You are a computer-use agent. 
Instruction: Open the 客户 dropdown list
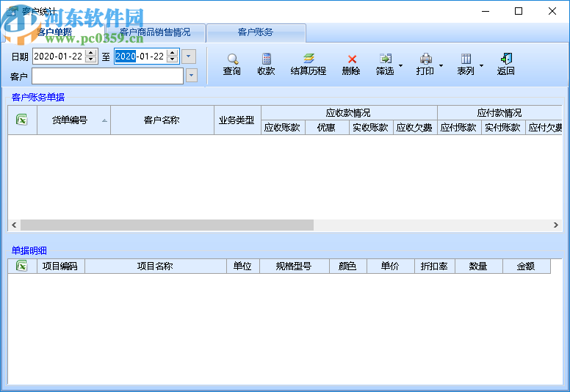192,76
